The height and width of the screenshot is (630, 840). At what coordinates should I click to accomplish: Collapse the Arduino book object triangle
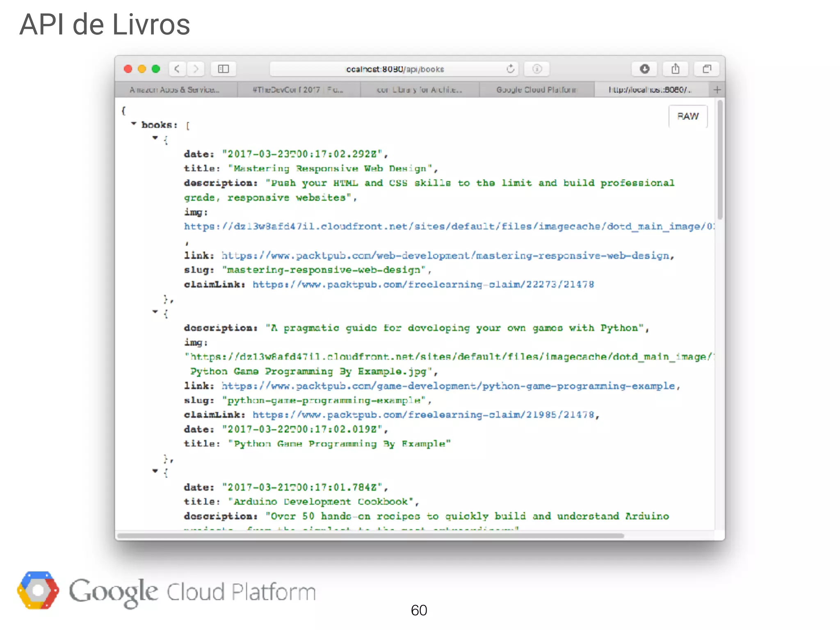[x=155, y=471]
